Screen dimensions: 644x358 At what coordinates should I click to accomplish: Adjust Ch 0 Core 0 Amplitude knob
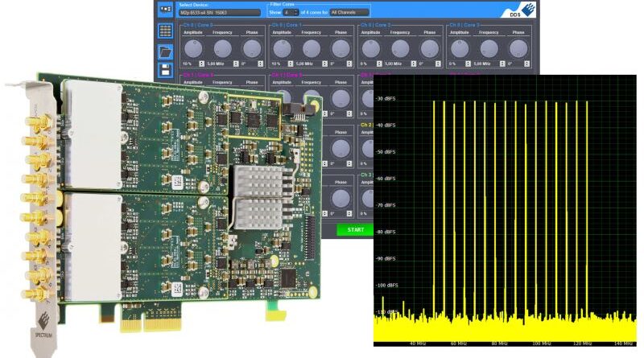(x=192, y=47)
